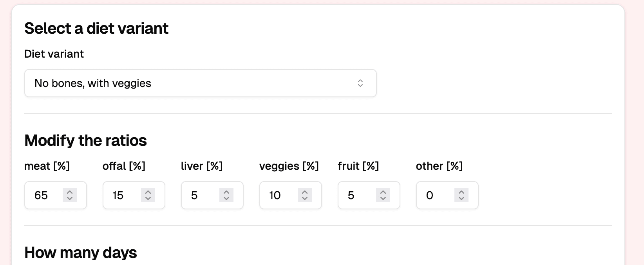Decrease the meat percentage with down arrow
Image resolution: width=644 pixels, height=265 pixels.
70,198
